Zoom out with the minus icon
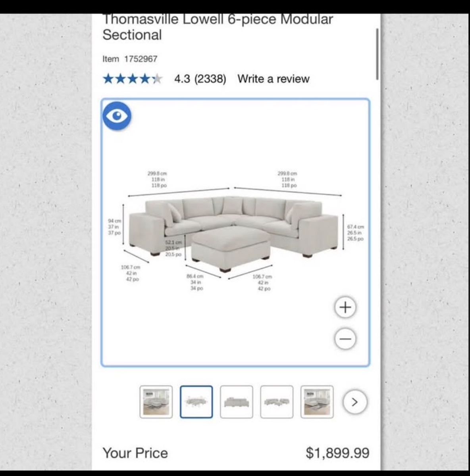The height and width of the screenshot is (476, 470). [345, 339]
